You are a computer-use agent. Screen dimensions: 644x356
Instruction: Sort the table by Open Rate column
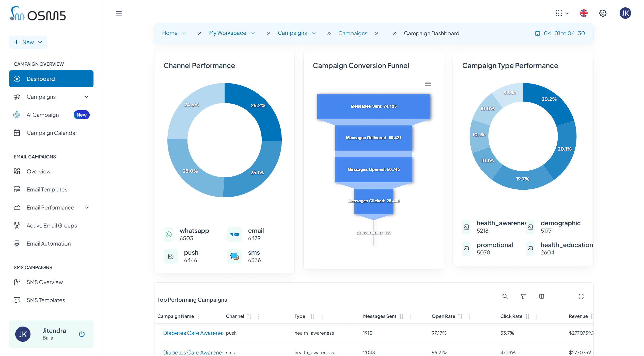(x=460, y=316)
